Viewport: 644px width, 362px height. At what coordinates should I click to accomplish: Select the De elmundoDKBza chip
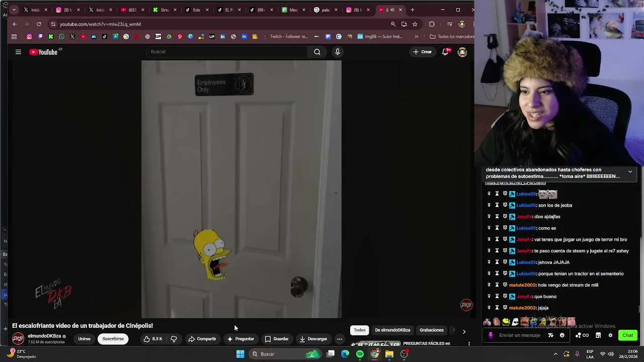(x=392, y=330)
